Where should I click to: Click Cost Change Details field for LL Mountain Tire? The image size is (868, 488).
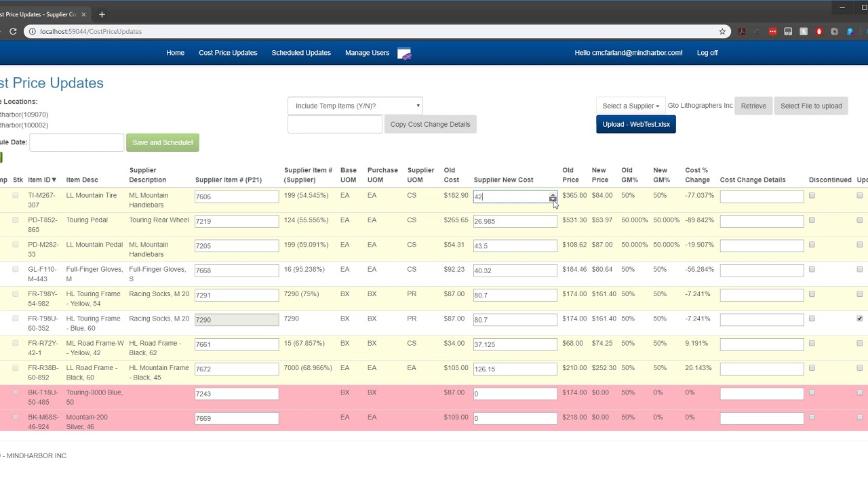pyautogui.click(x=762, y=197)
